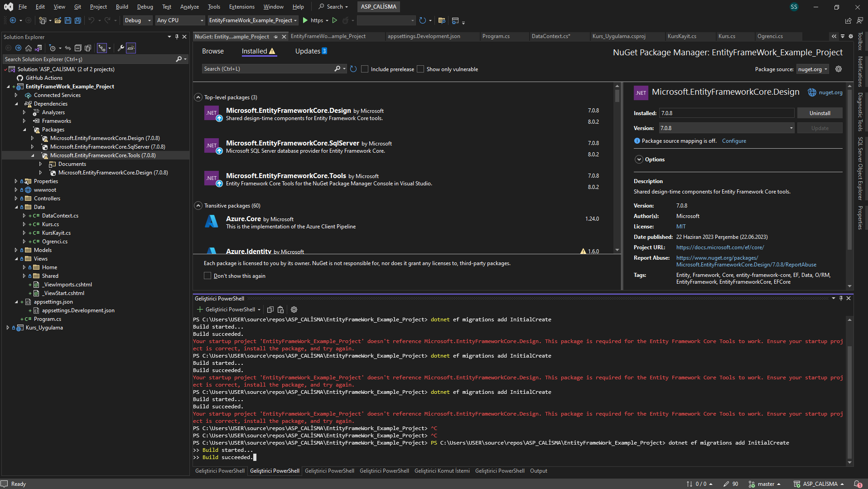Expand the Models folder in Solution Explorer
The image size is (868, 489).
coord(15,250)
